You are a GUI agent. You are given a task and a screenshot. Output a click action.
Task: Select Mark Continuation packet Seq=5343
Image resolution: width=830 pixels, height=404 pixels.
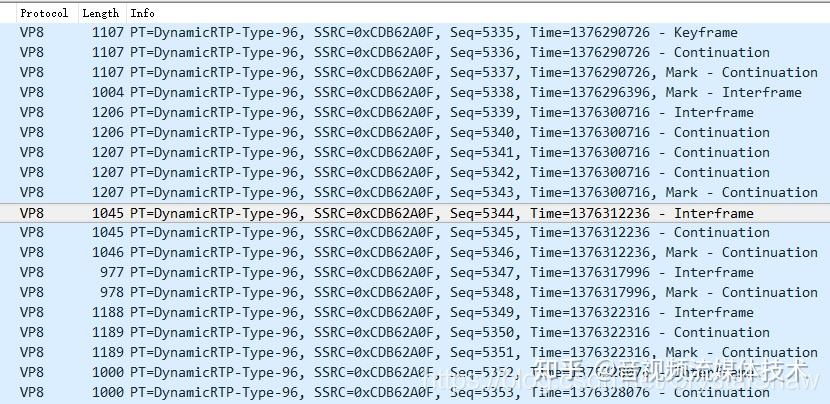click(415, 193)
